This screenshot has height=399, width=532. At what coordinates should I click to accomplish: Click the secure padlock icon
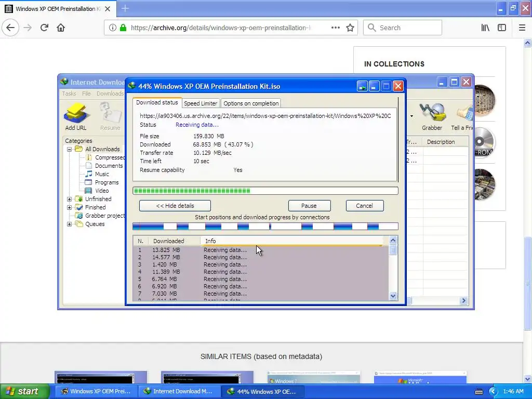[123, 28]
